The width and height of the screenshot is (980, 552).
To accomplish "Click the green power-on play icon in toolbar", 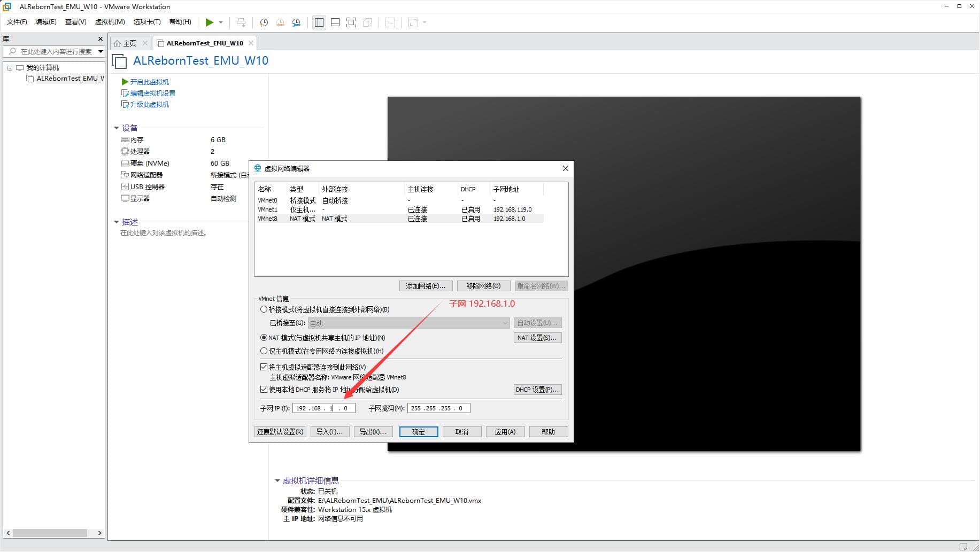I will point(210,22).
